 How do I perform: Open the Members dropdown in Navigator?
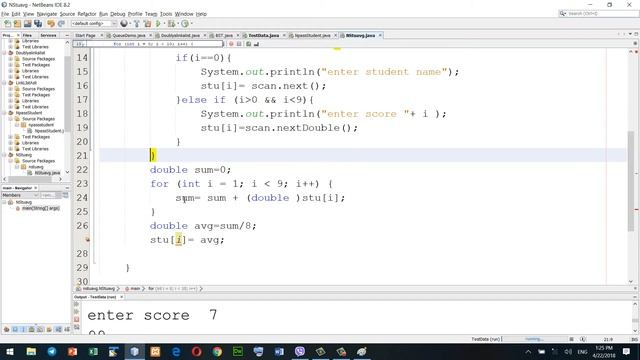[20, 195]
